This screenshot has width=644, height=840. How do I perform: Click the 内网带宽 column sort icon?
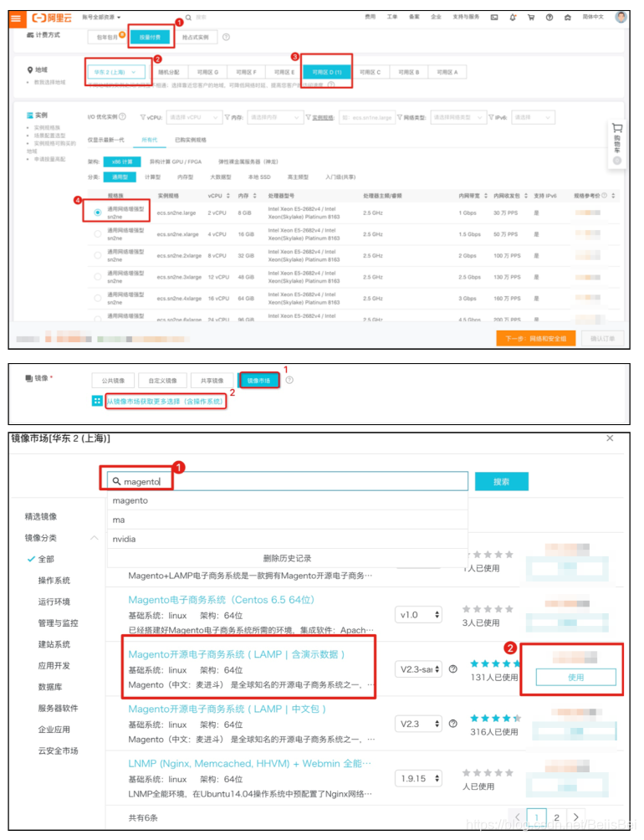pos(486,196)
